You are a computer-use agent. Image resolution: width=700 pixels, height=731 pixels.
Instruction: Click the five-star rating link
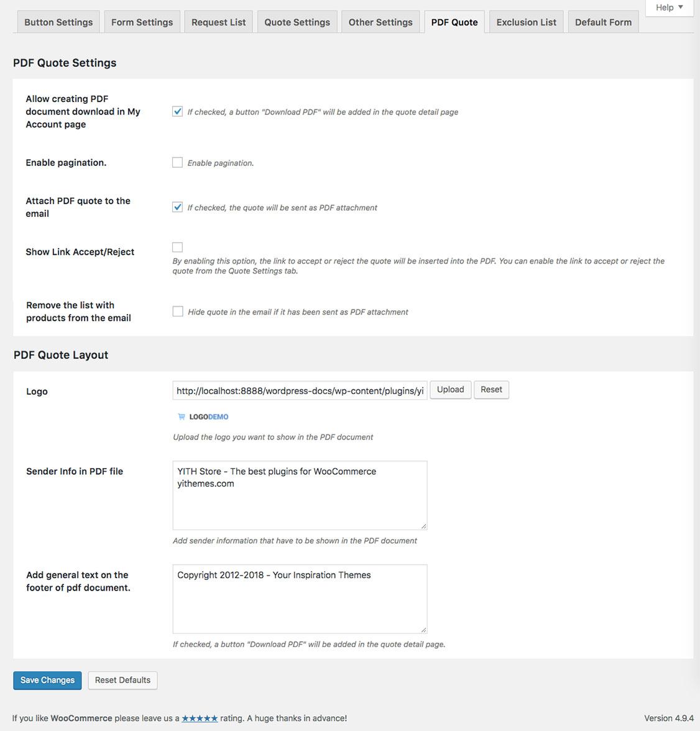coord(200,719)
